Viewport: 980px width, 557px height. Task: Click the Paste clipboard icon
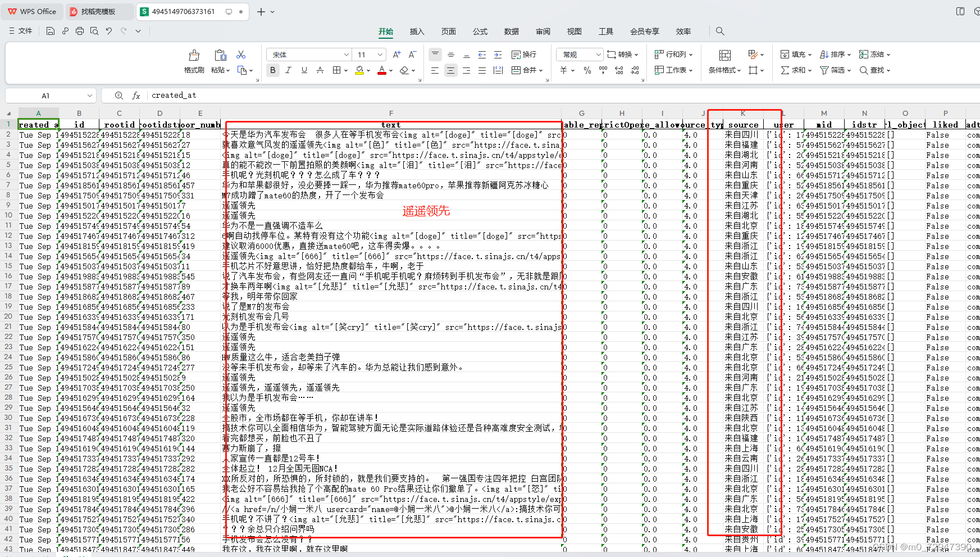(220, 55)
